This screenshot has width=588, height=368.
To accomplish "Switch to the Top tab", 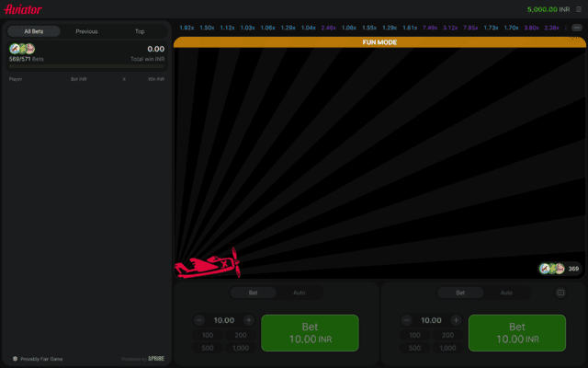I will [140, 31].
